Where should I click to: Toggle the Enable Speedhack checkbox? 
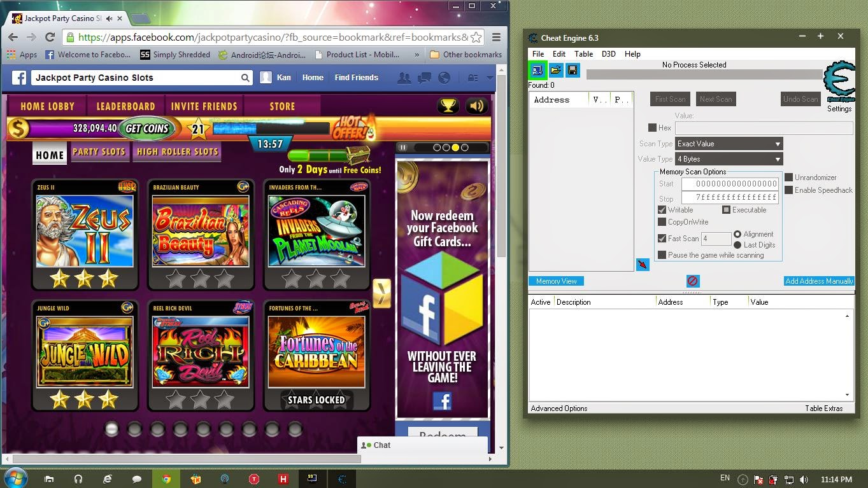click(789, 190)
